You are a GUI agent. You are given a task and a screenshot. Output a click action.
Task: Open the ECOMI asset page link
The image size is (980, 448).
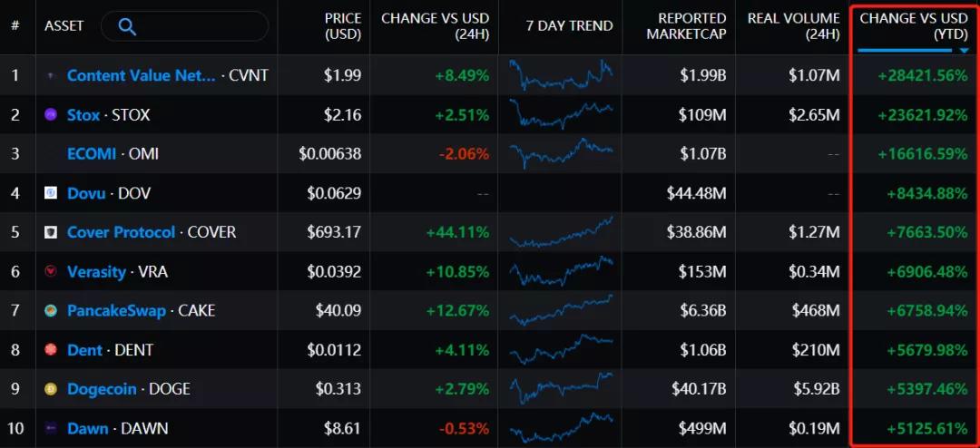coord(91,154)
